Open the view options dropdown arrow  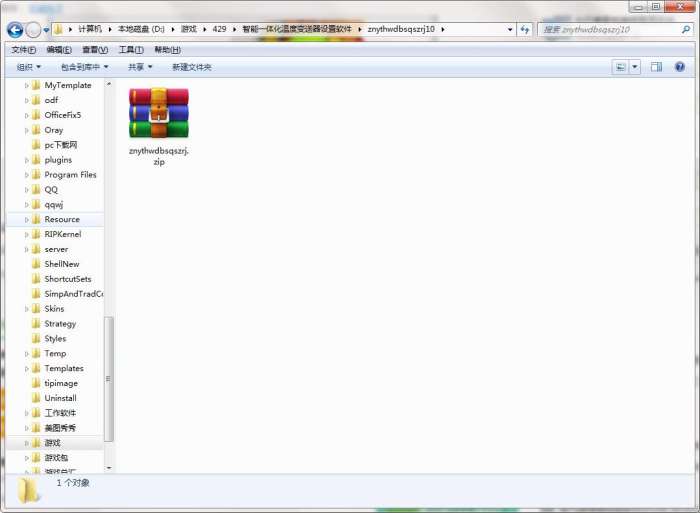pos(634,67)
